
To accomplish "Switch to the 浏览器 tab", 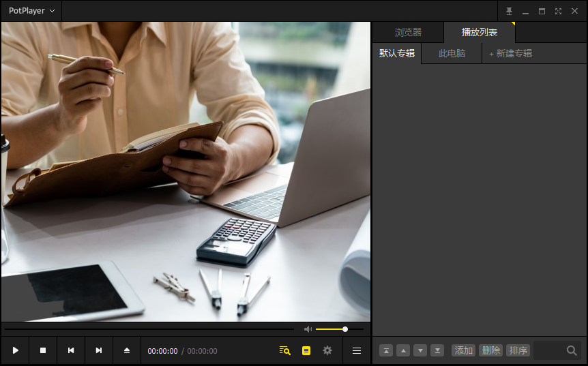I will tap(408, 32).
